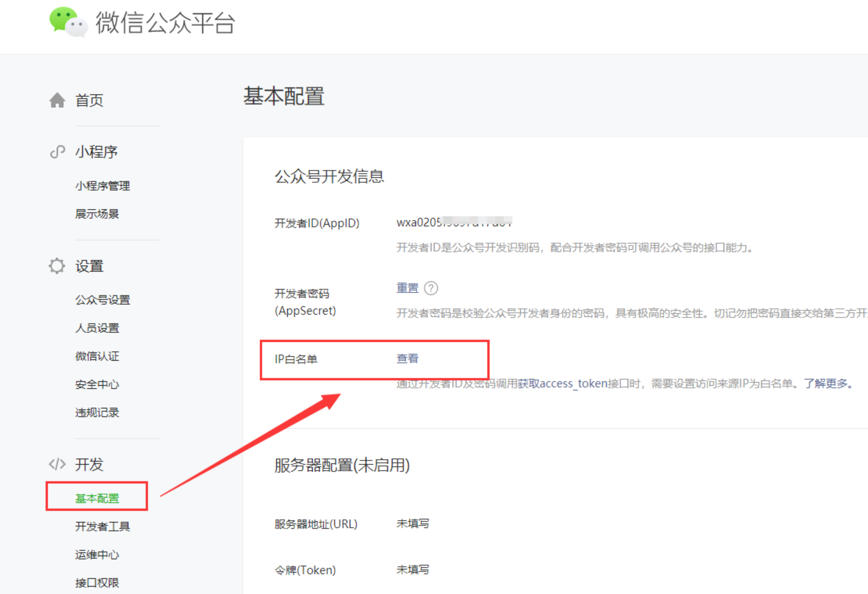The width and height of the screenshot is (868, 594).
Task: Open 安全中心 page
Action: [x=97, y=384]
